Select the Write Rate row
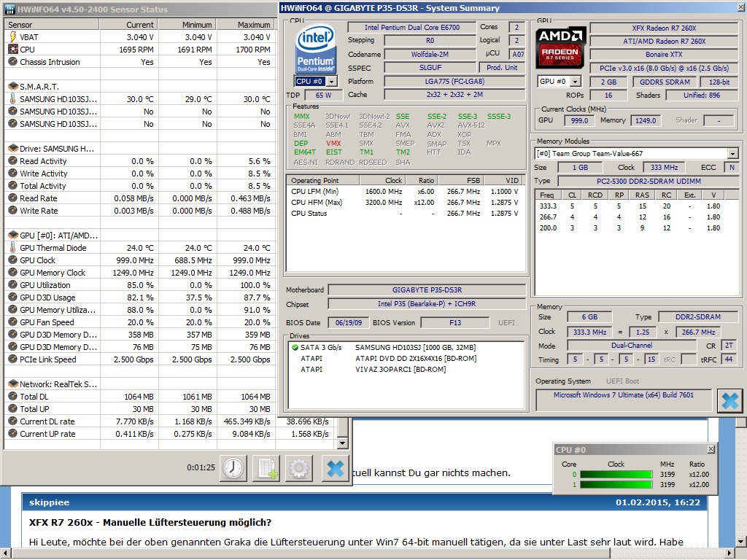This screenshot has height=560, width=747. pyautogui.click(x=140, y=211)
